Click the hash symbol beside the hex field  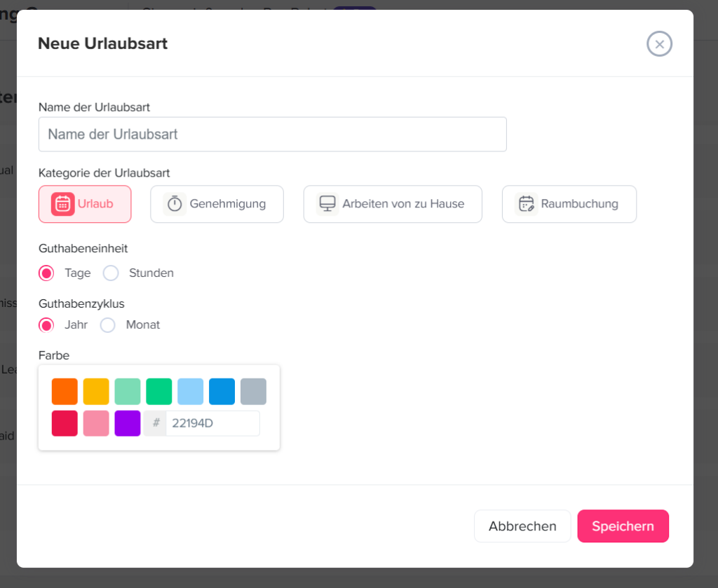coord(156,423)
